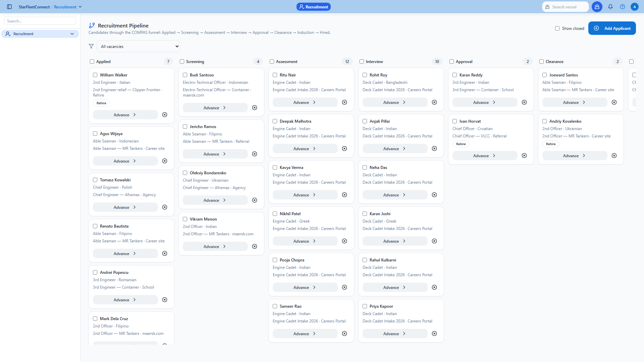Reject Rohit Roy with the X icon
The width and height of the screenshot is (644, 362).
click(x=434, y=102)
